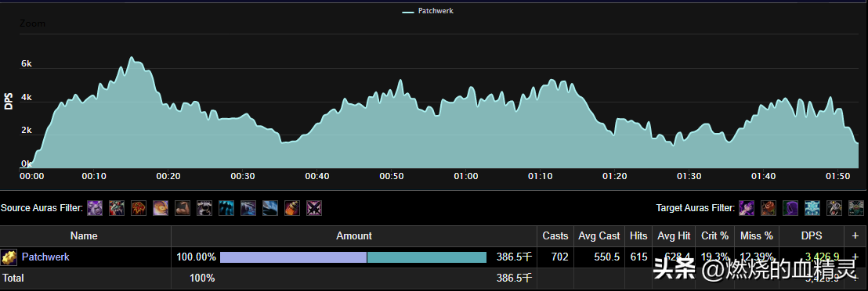This screenshot has width=868, height=291.
Task: Sort by the DPS column header
Action: [811, 235]
